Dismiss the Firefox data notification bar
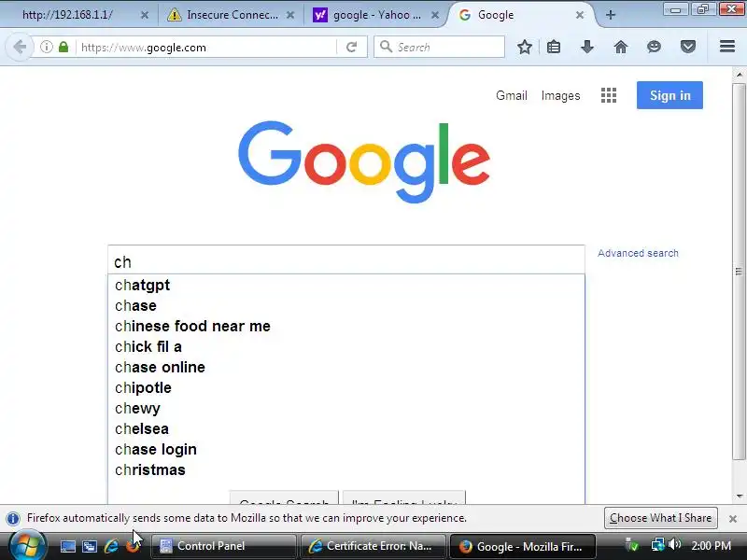This screenshot has width=747, height=560. pos(733,519)
